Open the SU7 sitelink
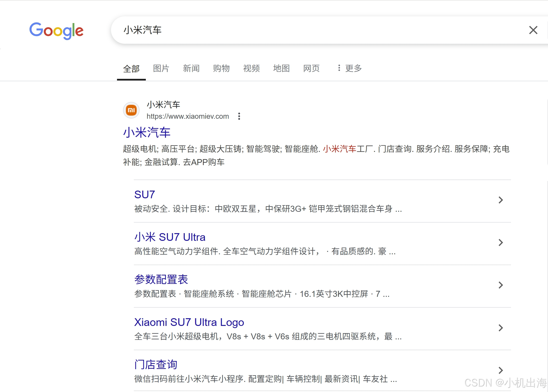Viewport: 548px width, 392px height. (x=144, y=194)
